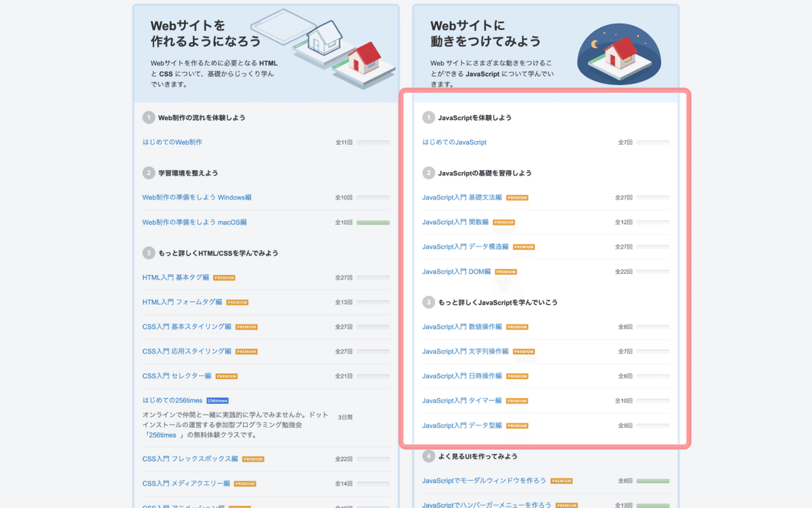Open JavaScript入門 日時操作編
The image size is (812, 508).
[462, 376]
